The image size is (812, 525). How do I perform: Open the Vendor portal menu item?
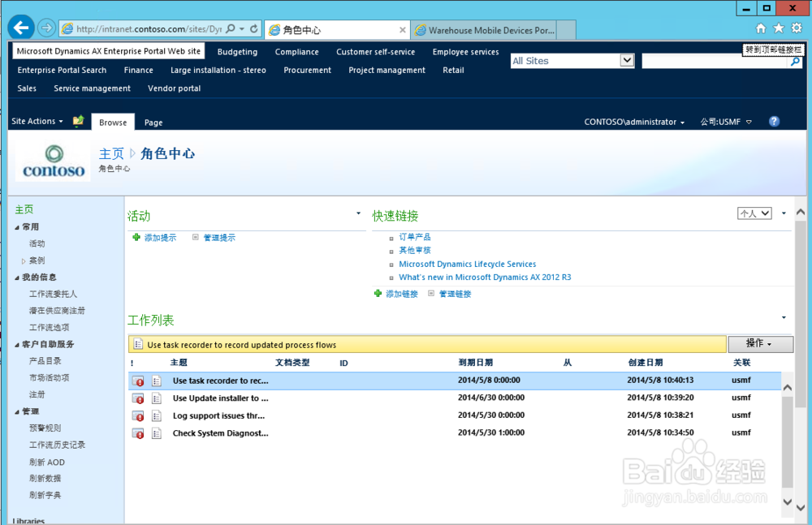click(x=174, y=88)
